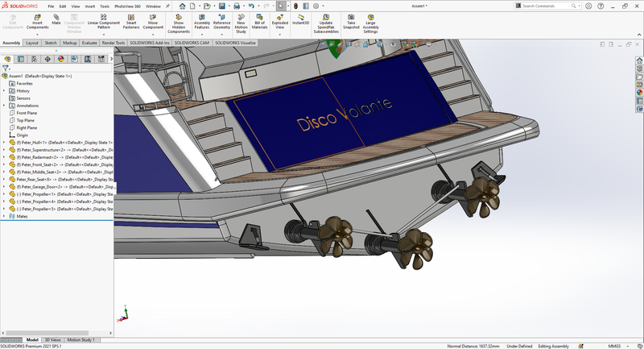Click Show Hidden Components
This screenshot has width=644, height=349.
179,23
